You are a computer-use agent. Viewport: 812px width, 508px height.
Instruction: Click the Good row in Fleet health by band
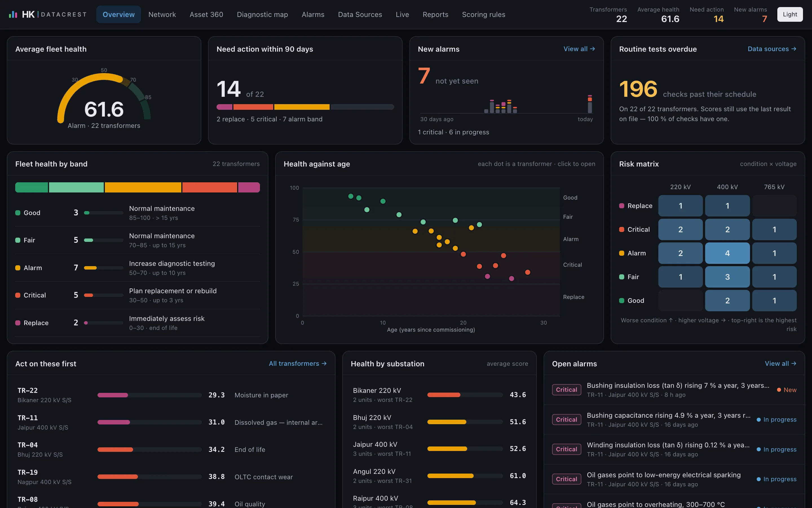pos(138,213)
